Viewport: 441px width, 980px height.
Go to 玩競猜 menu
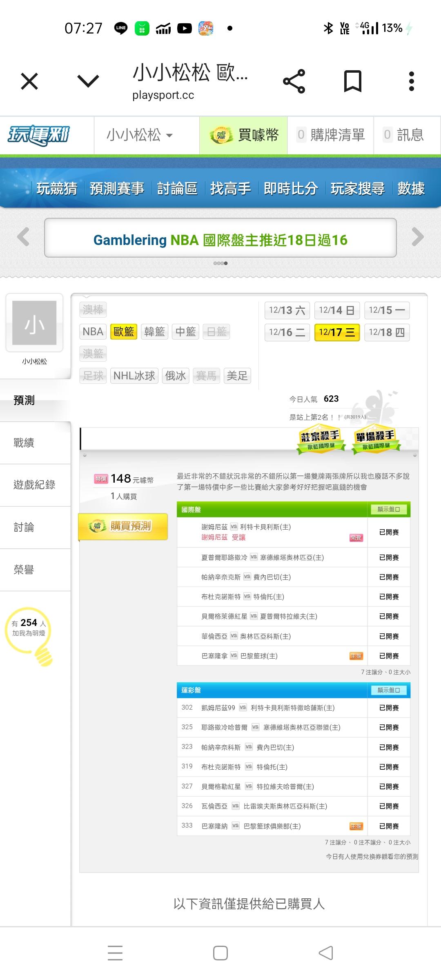point(57,189)
